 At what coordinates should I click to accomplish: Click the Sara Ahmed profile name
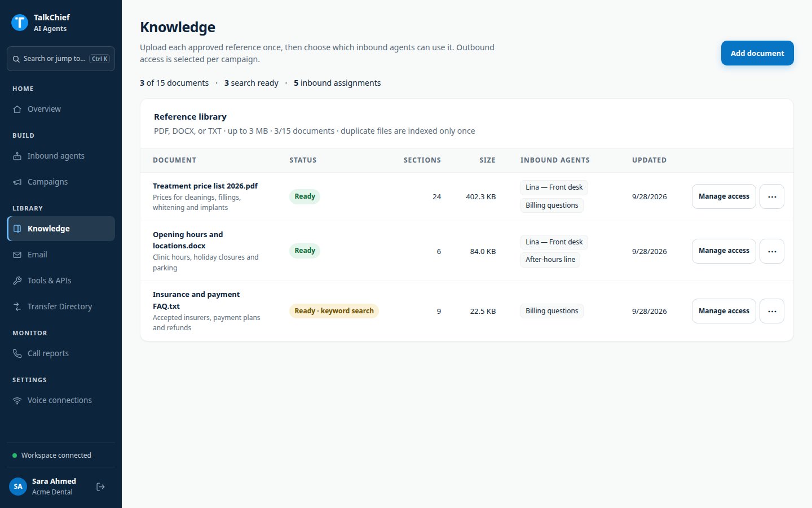click(x=54, y=481)
